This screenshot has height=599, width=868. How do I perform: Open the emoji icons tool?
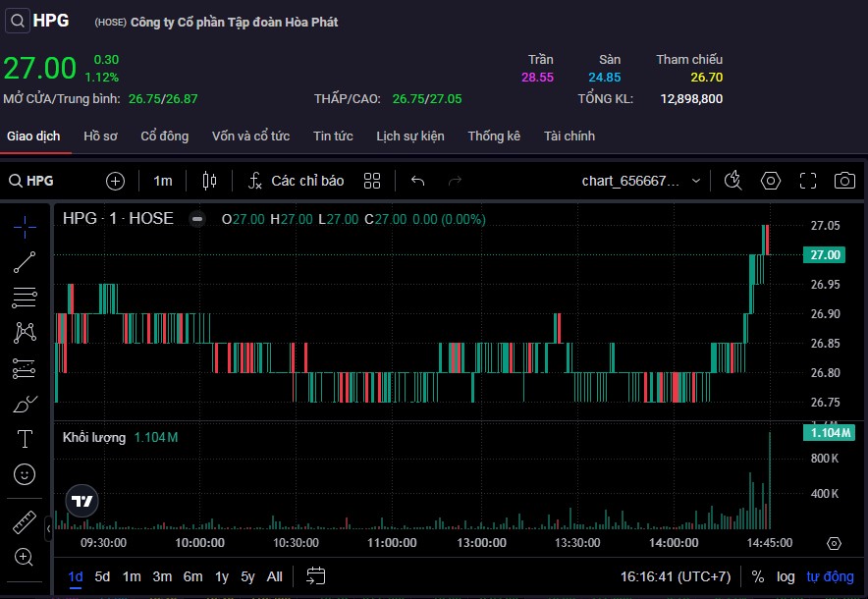point(25,474)
